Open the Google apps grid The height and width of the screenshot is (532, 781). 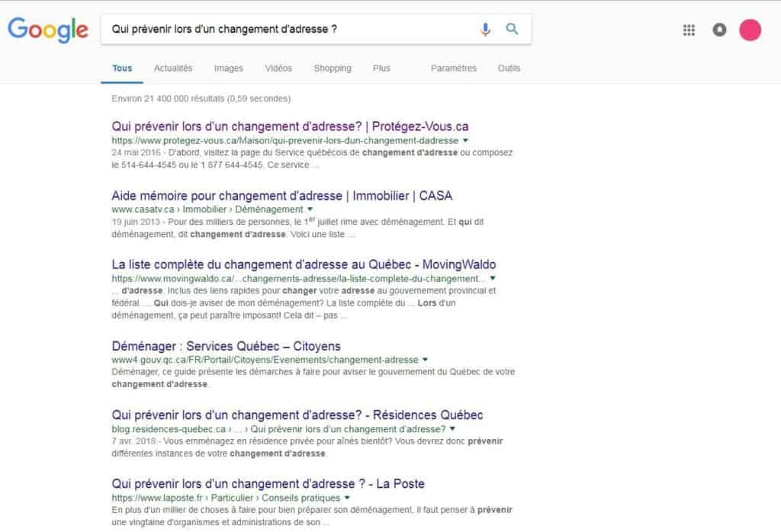tap(689, 30)
